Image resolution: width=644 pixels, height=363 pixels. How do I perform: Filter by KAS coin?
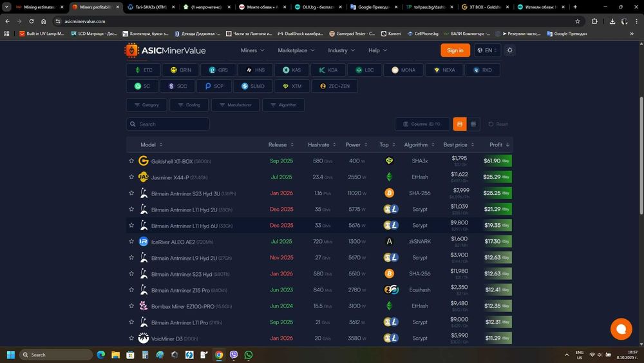tap(292, 70)
